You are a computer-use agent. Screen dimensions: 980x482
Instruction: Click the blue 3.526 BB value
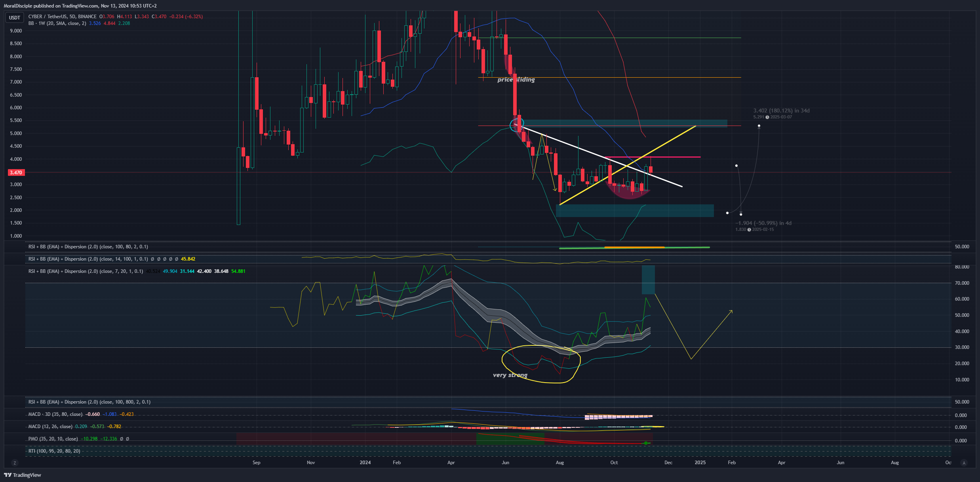click(x=95, y=23)
